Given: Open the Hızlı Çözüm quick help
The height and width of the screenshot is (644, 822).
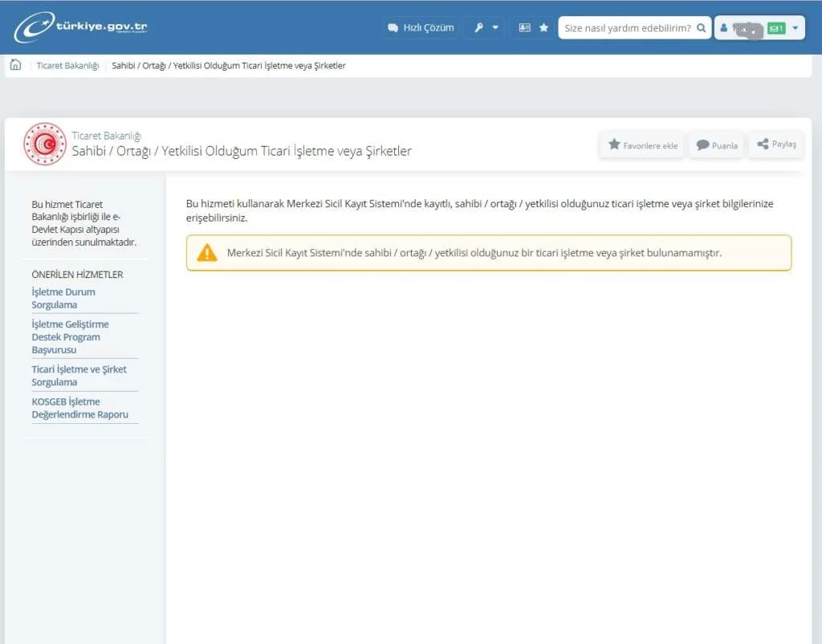Looking at the screenshot, I should click(421, 27).
